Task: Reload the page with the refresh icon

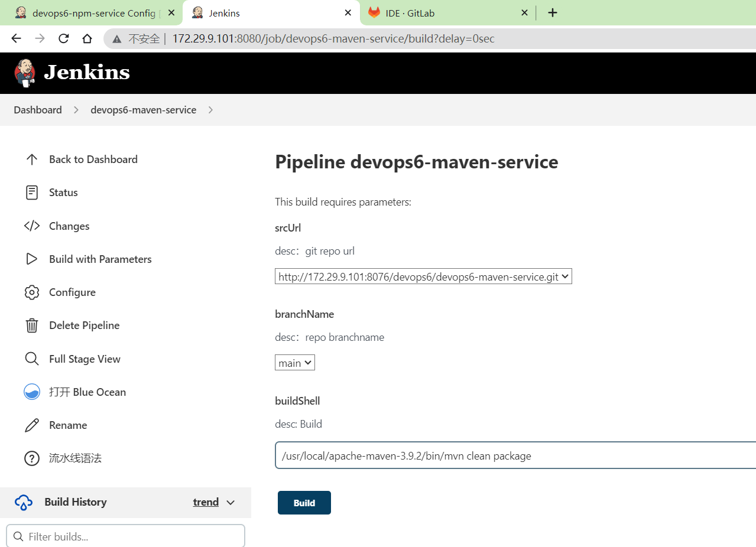Action: click(63, 39)
